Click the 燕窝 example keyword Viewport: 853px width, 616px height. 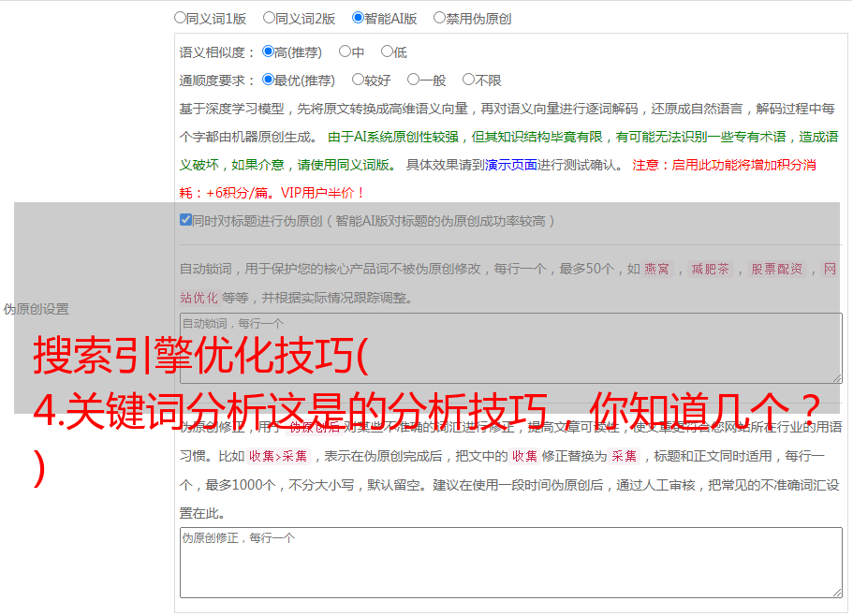pos(656,269)
